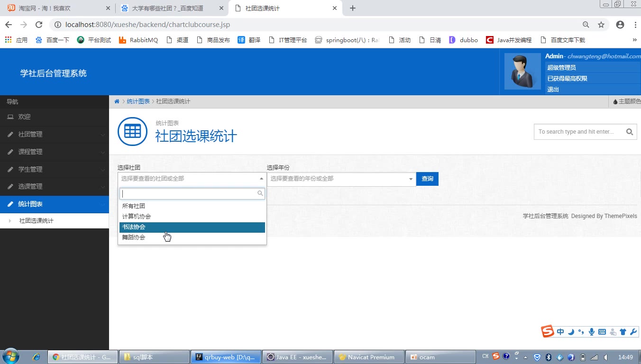Viewport: 641px width, 364px height.
Task: Click the Sogou toolbar microphone icon
Action: 592,332
